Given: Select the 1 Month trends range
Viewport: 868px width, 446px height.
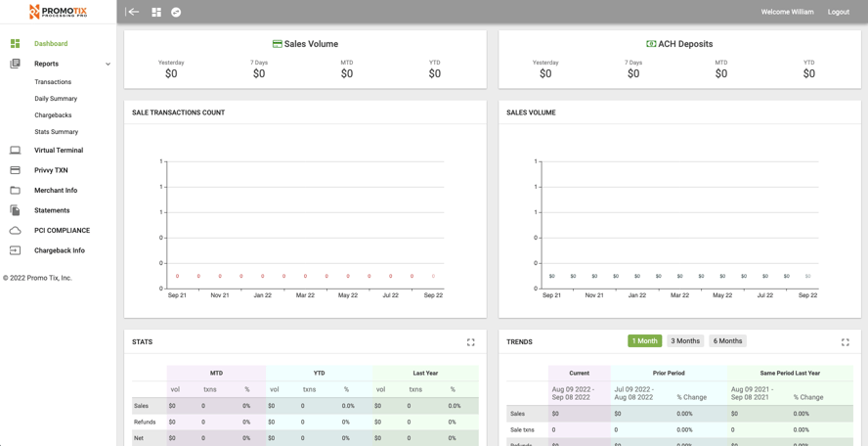Looking at the screenshot, I should (x=644, y=341).
